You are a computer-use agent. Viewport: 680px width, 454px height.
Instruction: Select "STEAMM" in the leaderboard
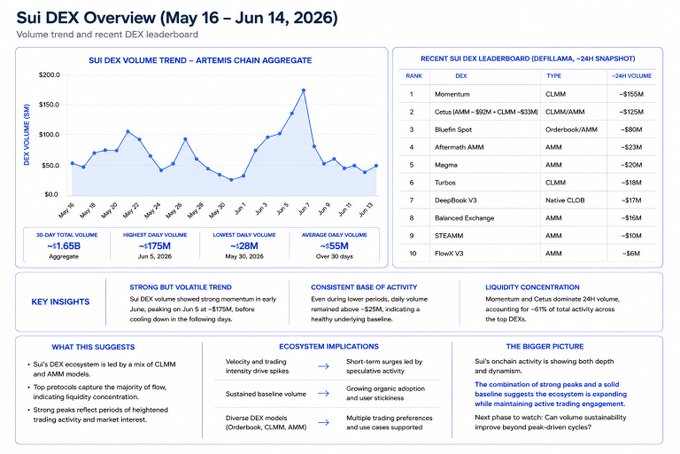pyautogui.click(x=449, y=236)
